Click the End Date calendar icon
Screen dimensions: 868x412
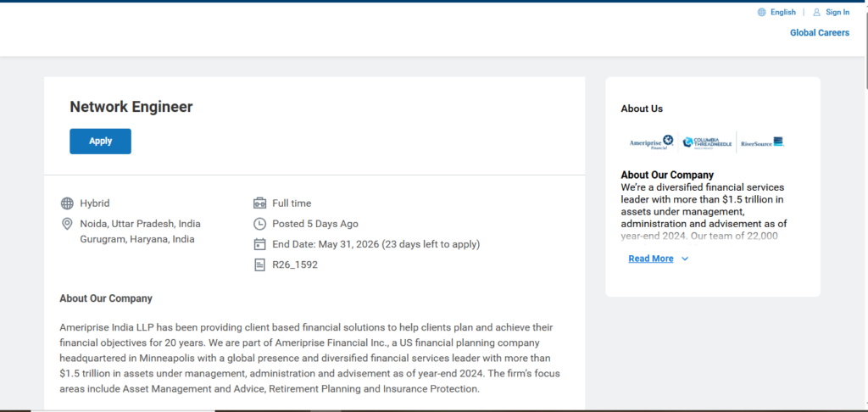pos(259,244)
